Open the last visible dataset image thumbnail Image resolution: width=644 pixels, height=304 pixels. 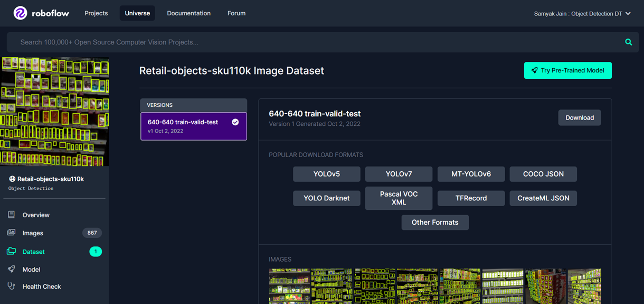[584, 287]
